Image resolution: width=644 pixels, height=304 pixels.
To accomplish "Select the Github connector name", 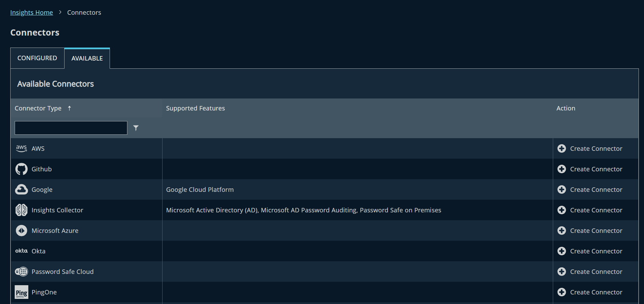I will tap(42, 169).
